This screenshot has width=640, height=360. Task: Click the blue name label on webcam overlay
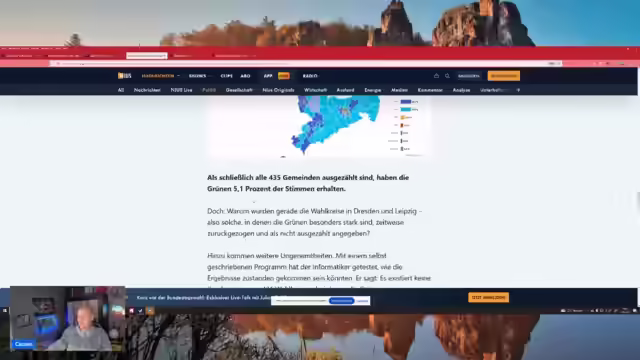(x=24, y=344)
